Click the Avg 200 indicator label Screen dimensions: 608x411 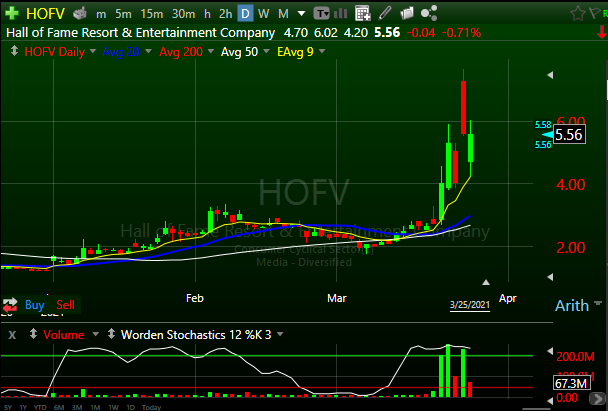click(x=181, y=52)
